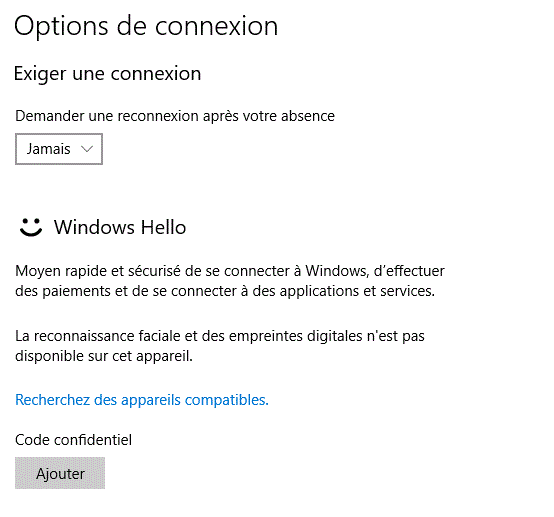
Task: Click the word Hello beside the smiley icon
Action: coord(163,227)
